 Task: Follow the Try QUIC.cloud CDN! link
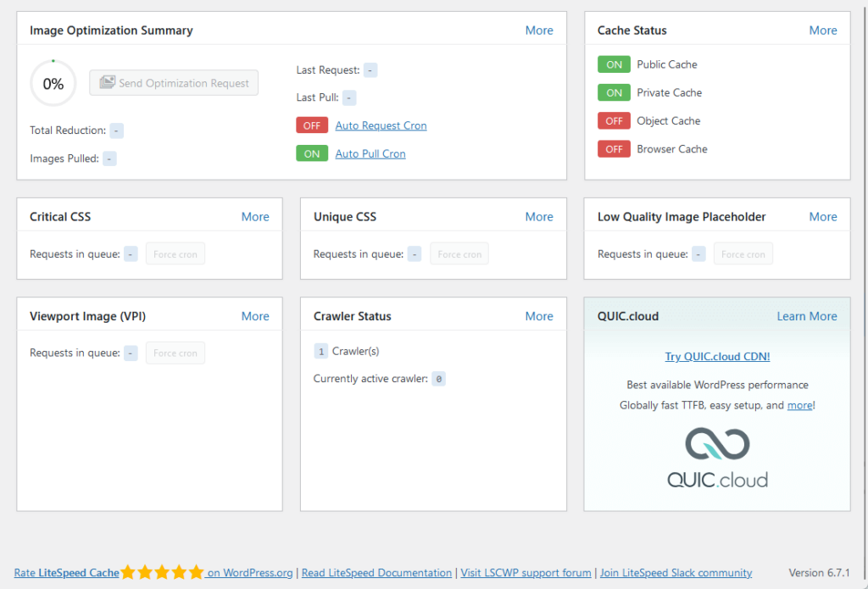point(717,357)
